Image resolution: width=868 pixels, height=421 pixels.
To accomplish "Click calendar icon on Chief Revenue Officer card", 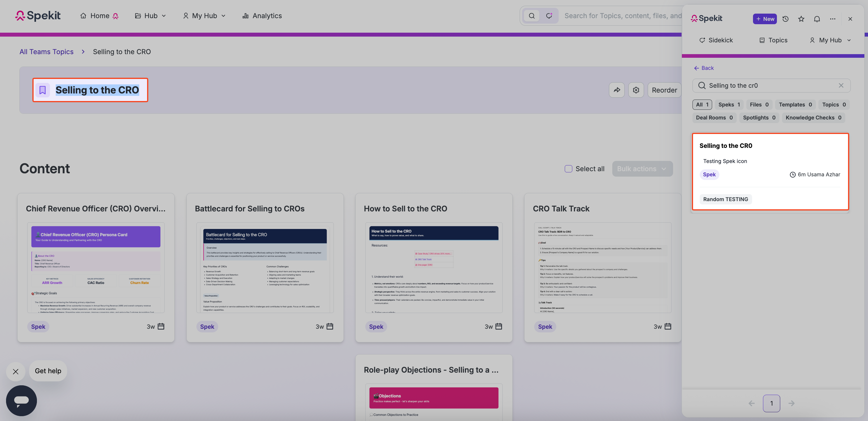I will click(161, 326).
